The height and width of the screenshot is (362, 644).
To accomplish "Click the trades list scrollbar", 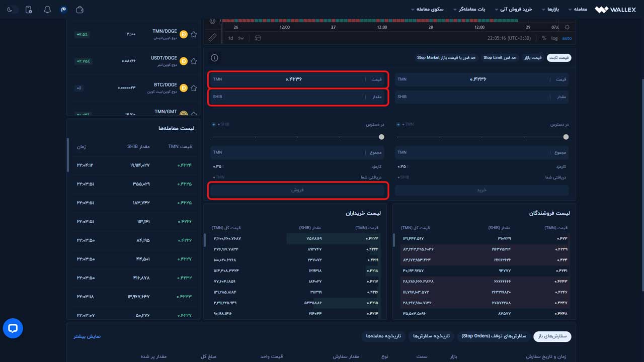I will tap(68, 155).
